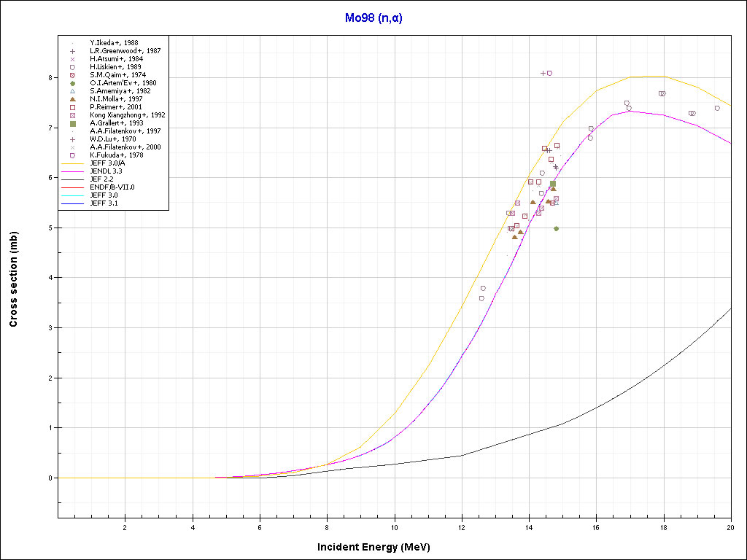747x560 pixels.
Task: Click the Mo98 (n,α) chart title
Action: point(373,17)
